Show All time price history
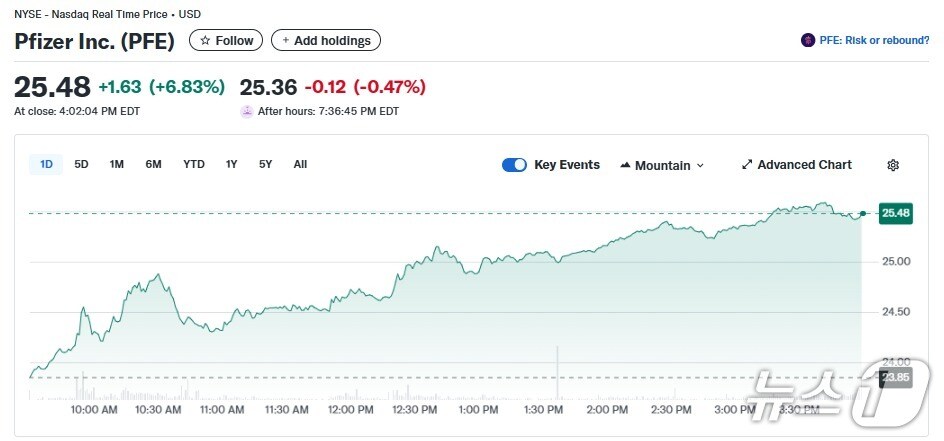This screenshot has height=441, width=944. (x=300, y=164)
